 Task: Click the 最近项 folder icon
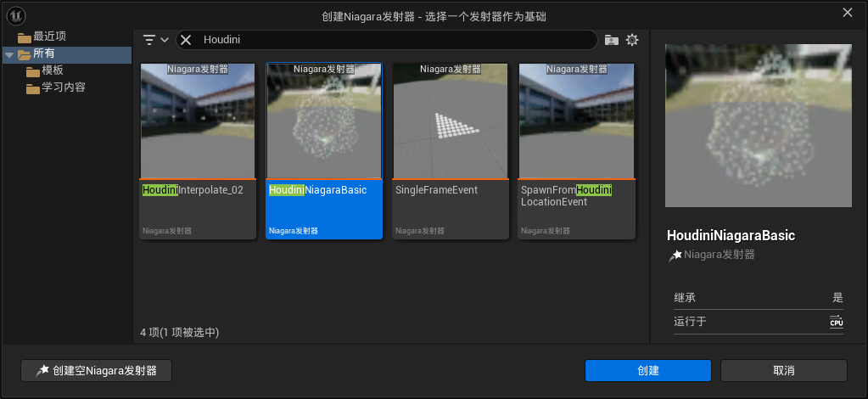[25, 37]
